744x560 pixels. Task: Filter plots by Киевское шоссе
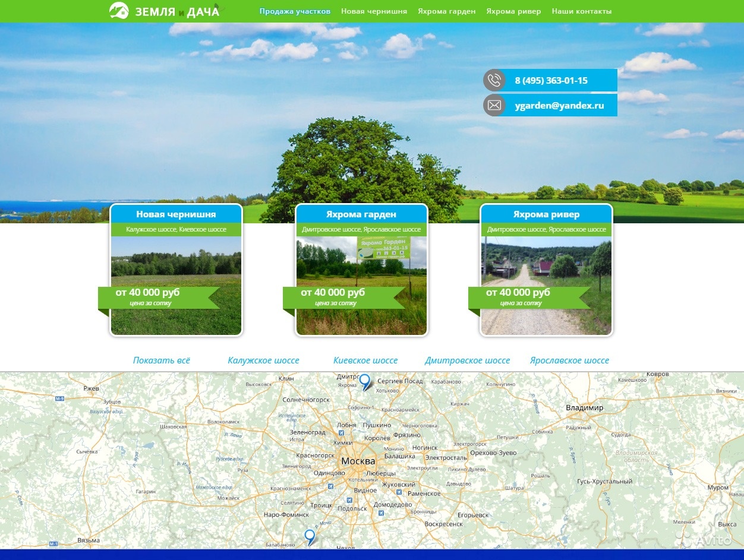point(365,360)
